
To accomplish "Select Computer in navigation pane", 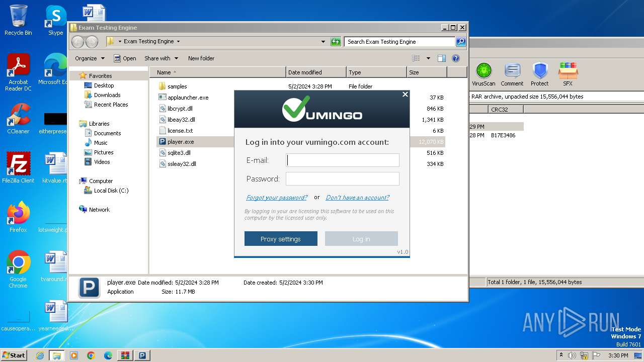I will [x=96, y=181].
